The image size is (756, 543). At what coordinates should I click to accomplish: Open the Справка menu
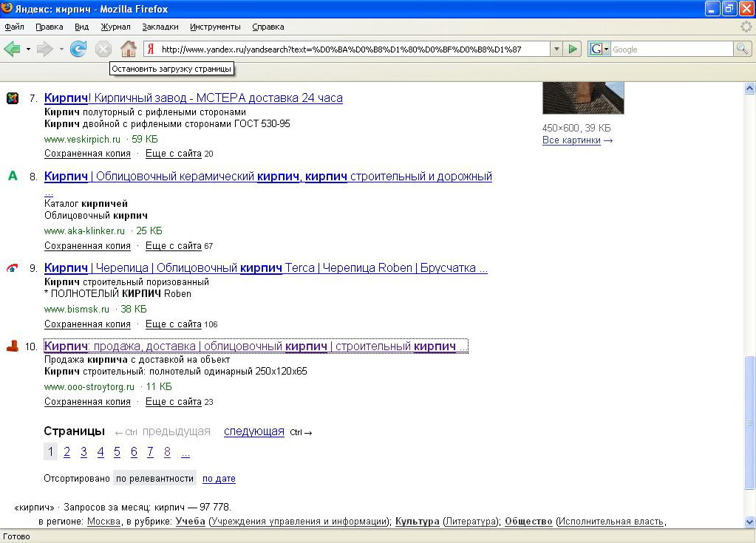(x=268, y=27)
